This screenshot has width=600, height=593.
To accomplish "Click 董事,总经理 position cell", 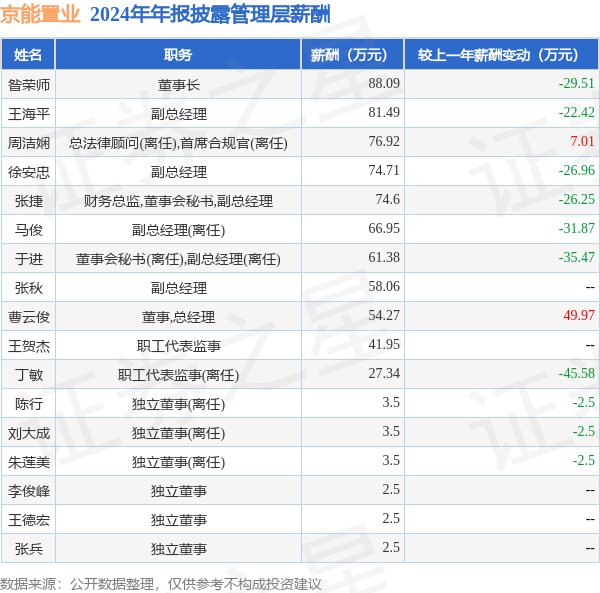I will coord(178,317).
